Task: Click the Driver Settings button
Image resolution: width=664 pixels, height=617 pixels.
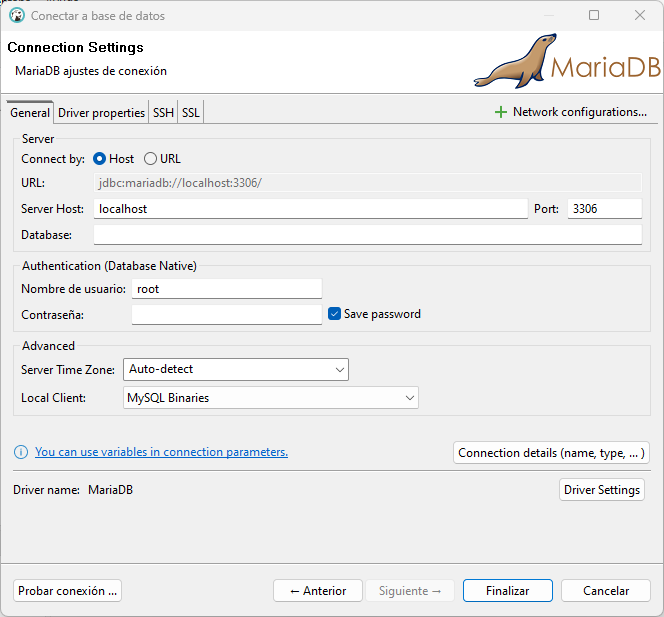Action: [601, 490]
